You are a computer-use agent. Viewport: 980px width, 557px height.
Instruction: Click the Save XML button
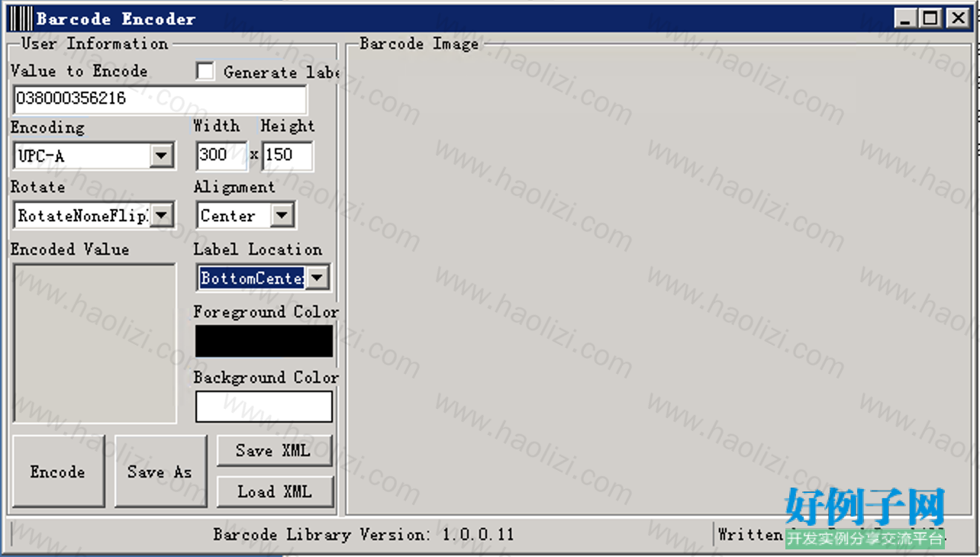tap(275, 451)
